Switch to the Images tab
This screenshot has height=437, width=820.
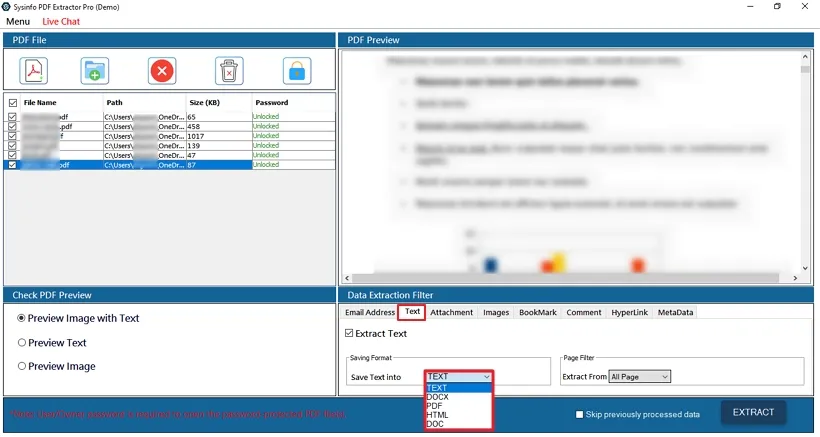point(496,313)
